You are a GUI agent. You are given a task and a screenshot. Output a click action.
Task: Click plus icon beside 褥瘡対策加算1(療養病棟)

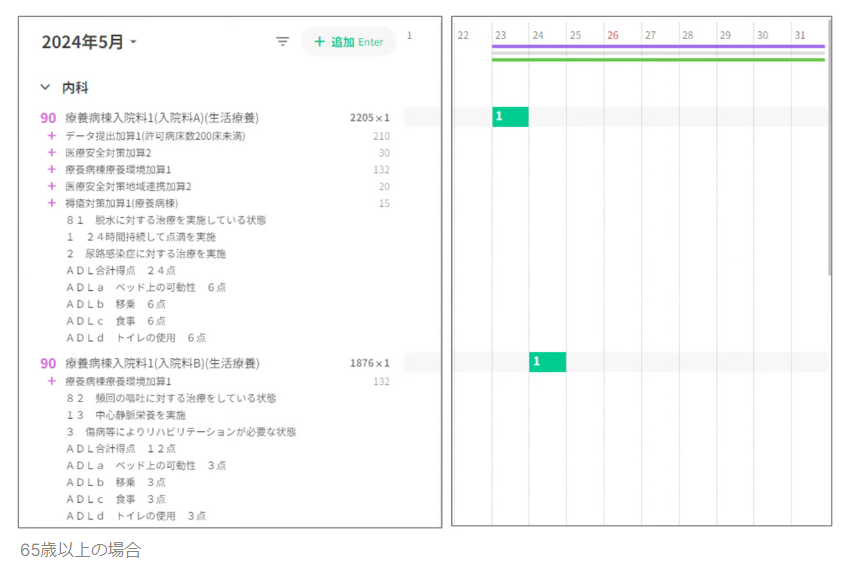click(51, 203)
